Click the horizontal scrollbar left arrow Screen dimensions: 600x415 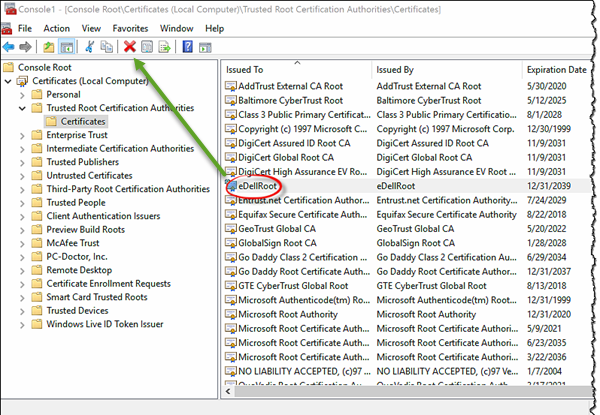pyautogui.click(x=228, y=391)
